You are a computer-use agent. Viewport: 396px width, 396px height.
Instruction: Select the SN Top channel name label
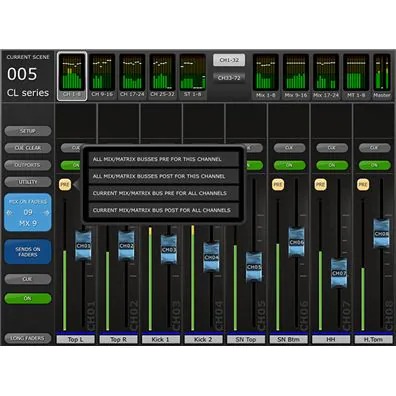(246, 340)
